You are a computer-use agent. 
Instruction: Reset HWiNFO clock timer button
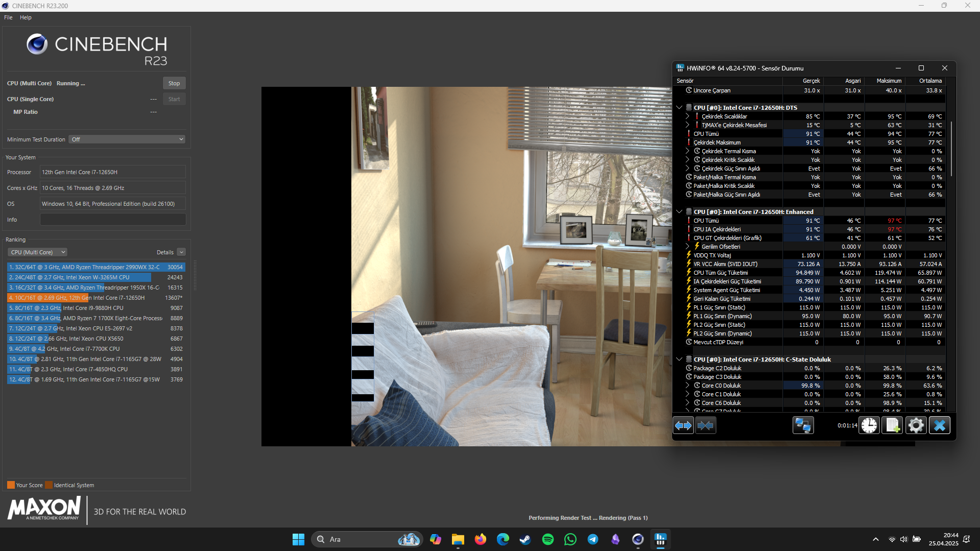tap(869, 425)
